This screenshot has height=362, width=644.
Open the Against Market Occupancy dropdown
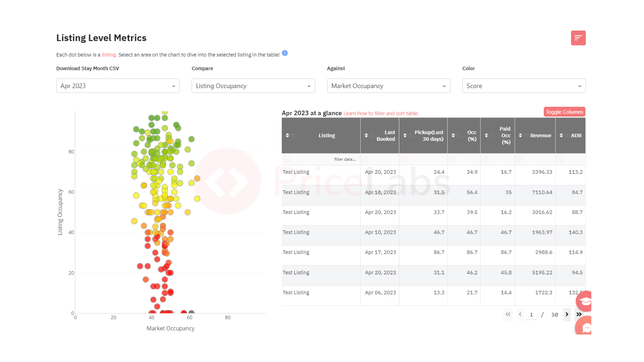coord(388,86)
